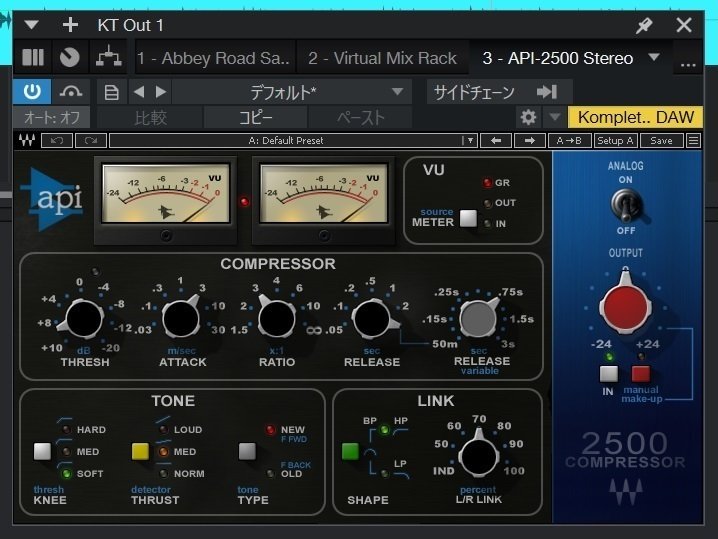Click the L/R LINK percent knob
The image size is (718, 539).
[x=479, y=456]
